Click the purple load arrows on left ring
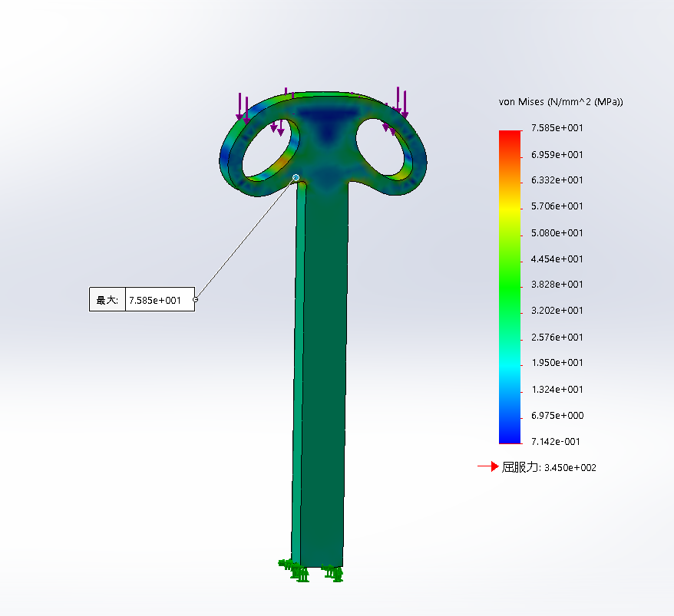 (243, 108)
